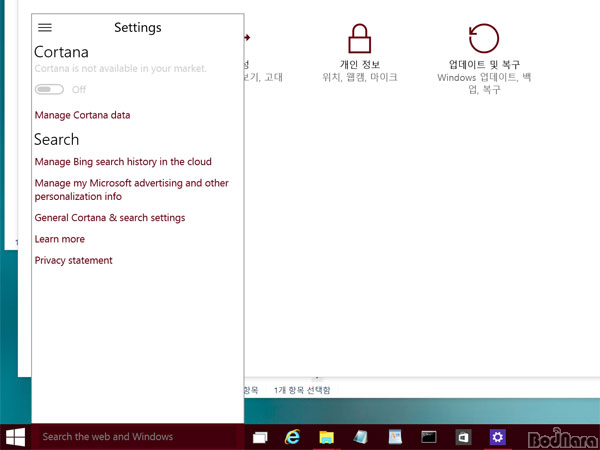Image resolution: width=600 pixels, height=450 pixels.
Task: Click the Learn more link
Action: [60, 239]
